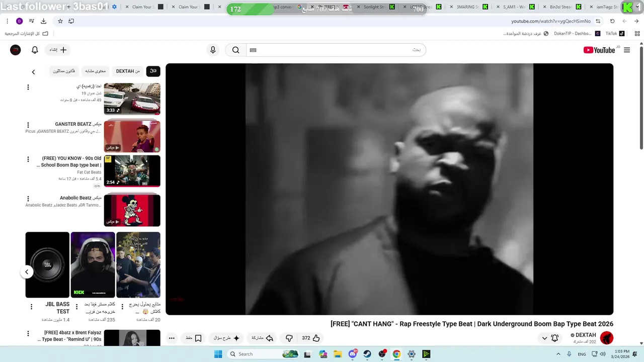Click the video player area
This screenshot has height=362, width=644.
click(x=389, y=189)
